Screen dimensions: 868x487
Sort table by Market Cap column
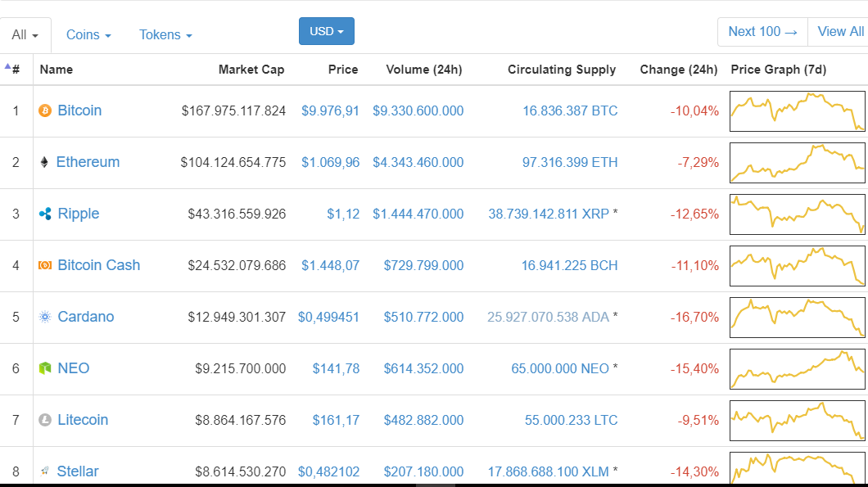[x=251, y=70]
